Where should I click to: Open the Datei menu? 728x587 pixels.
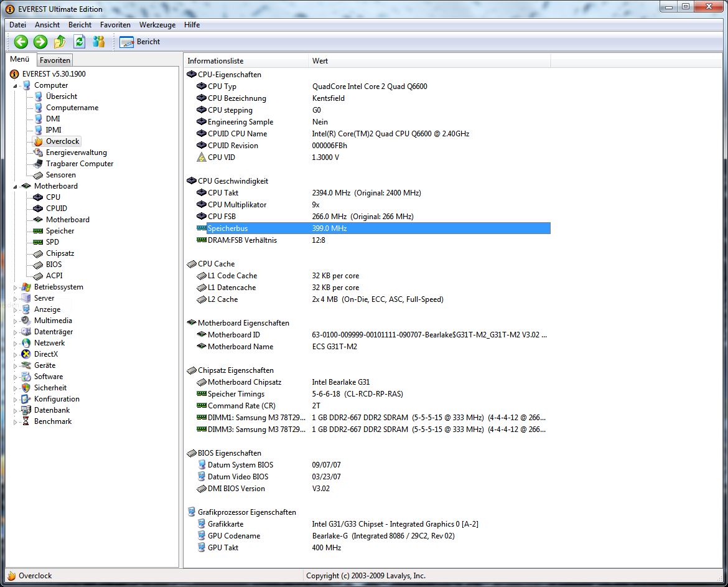click(x=17, y=25)
